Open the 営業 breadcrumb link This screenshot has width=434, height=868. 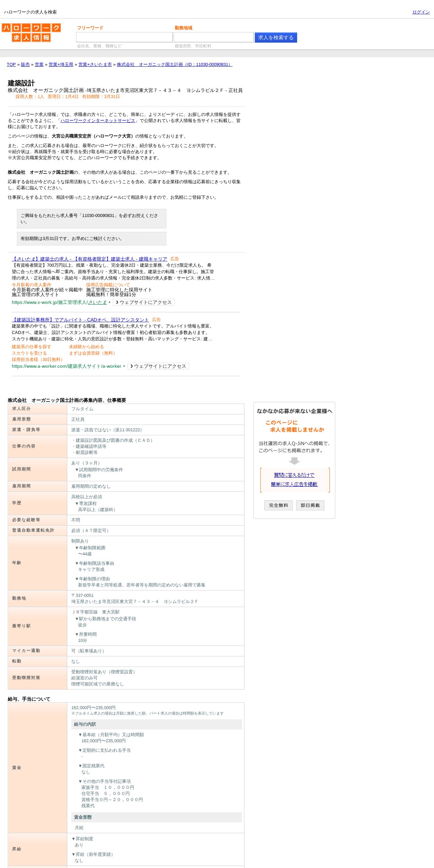[x=39, y=65]
